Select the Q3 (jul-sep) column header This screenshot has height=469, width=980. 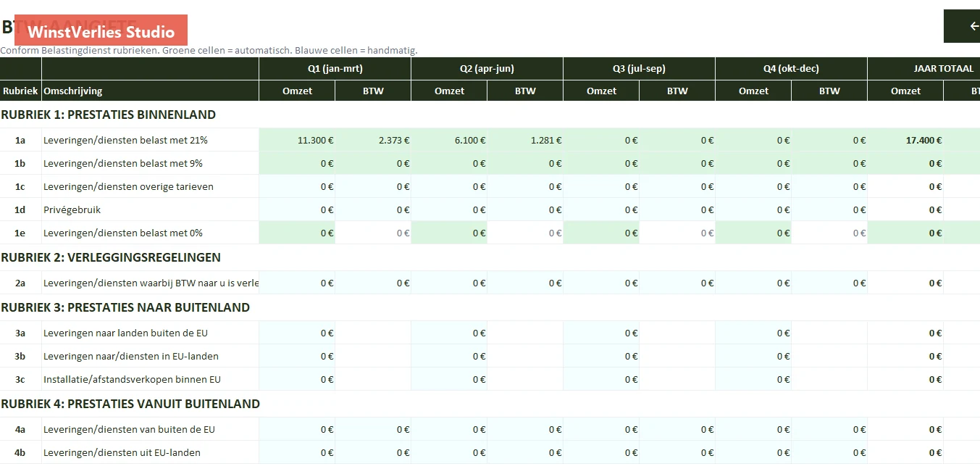tap(639, 68)
